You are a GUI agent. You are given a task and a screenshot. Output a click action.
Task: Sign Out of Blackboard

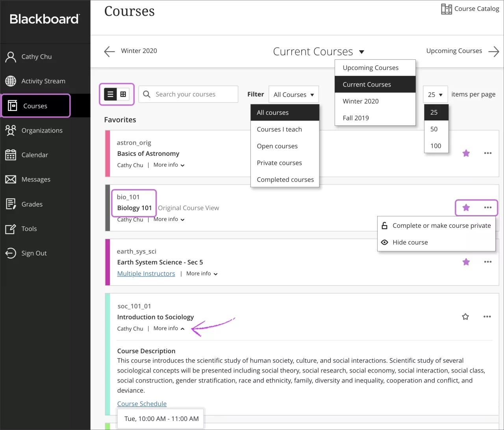[34, 253]
